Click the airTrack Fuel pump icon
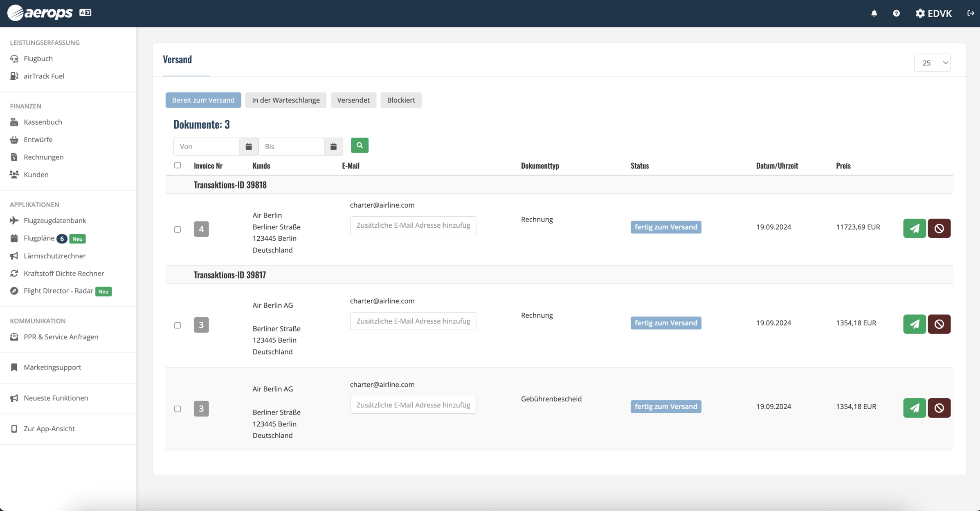 (14, 76)
